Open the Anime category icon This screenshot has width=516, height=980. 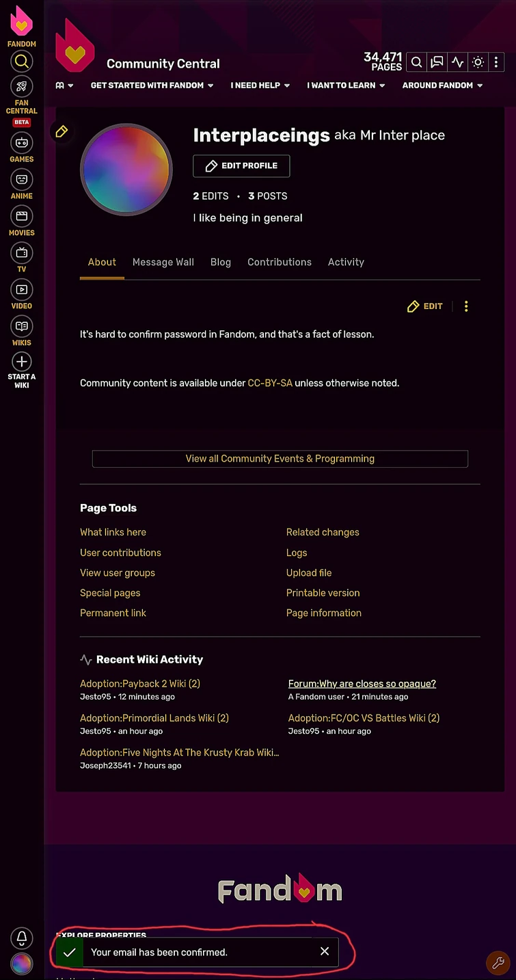pyautogui.click(x=22, y=179)
